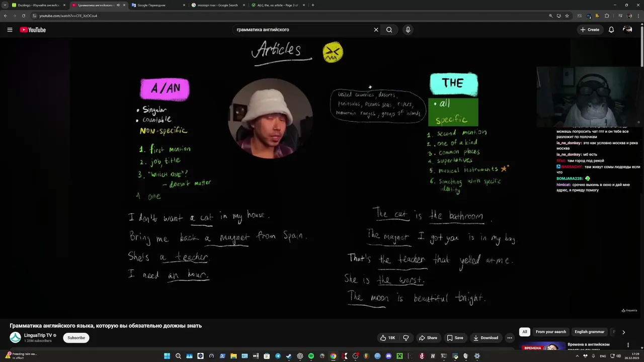Open Chrome three-dot menu

pyautogui.click(x=638, y=16)
